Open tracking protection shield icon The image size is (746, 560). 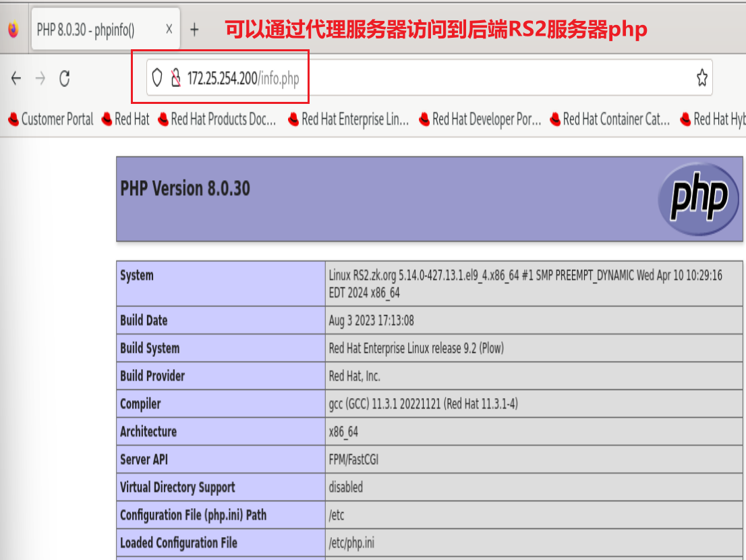click(157, 78)
